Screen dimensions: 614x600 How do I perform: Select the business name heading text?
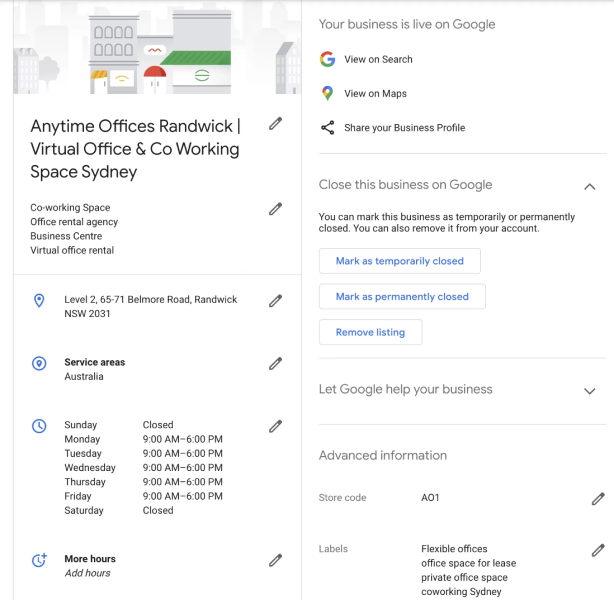tap(135, 149)
